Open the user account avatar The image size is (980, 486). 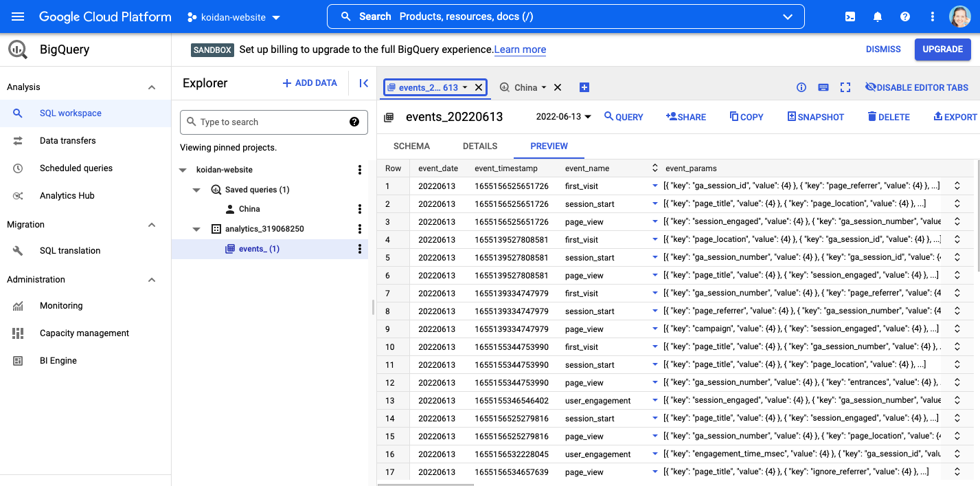[x=959, y=16]
